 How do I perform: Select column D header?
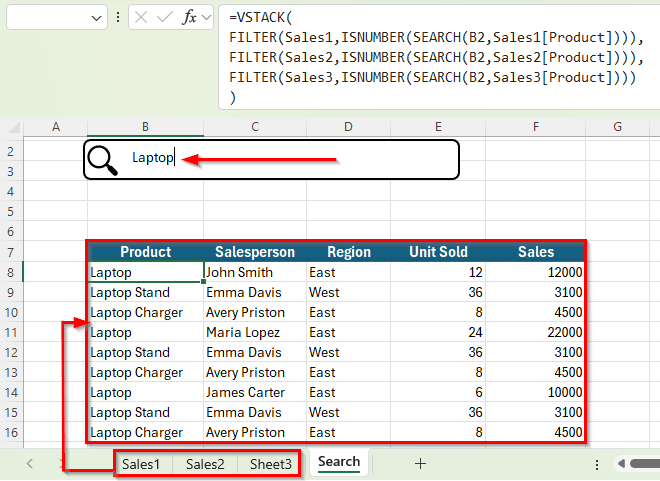pos(348,127)
